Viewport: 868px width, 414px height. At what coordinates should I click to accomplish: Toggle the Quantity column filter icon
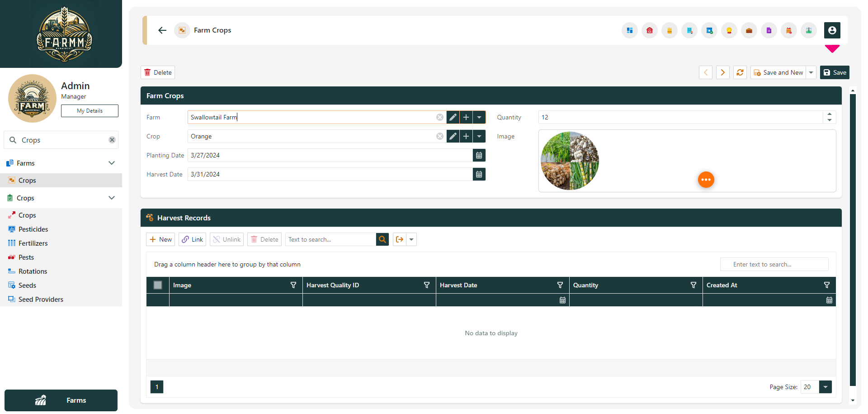693,285
